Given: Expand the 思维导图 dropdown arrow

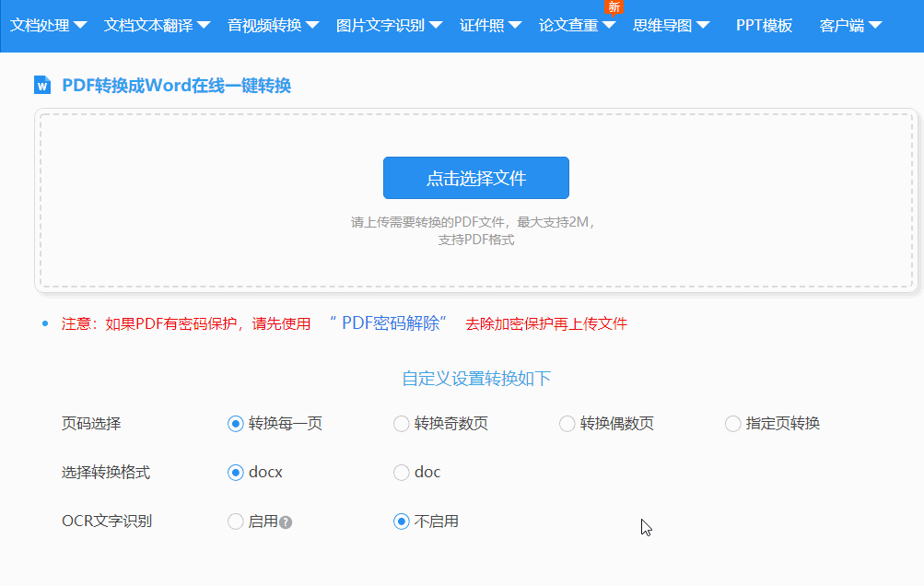Looking at the screenshot, I should click(x=703, y=26).
